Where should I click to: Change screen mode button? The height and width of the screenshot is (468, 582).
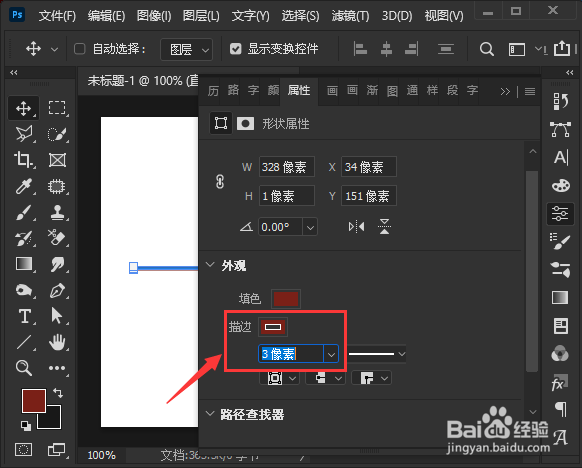56,449
